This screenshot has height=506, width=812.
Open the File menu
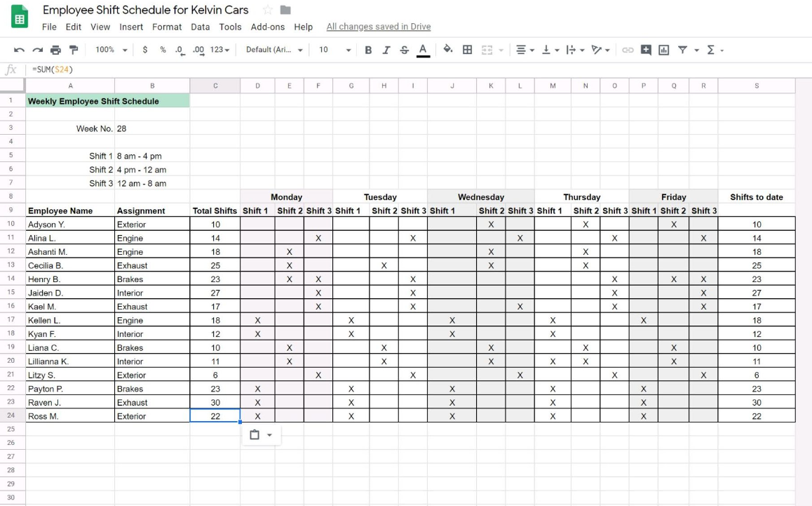(x=49, y=27)
